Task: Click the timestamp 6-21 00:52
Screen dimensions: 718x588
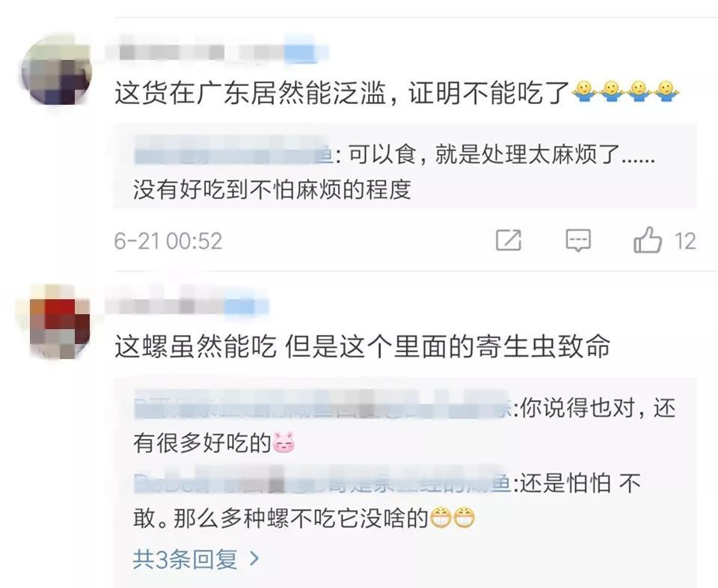Action: (168, 242)
